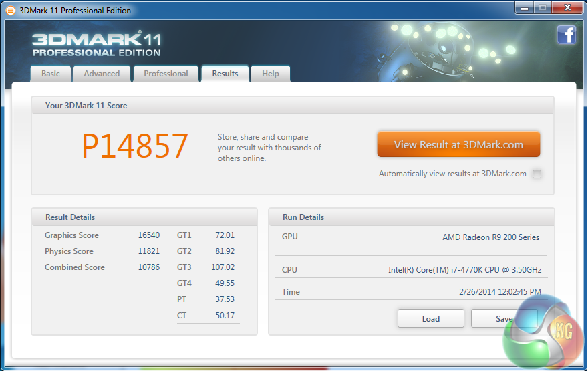Click the Physics Score label
This screenshot has width=588, height=371.
point(69,251)
